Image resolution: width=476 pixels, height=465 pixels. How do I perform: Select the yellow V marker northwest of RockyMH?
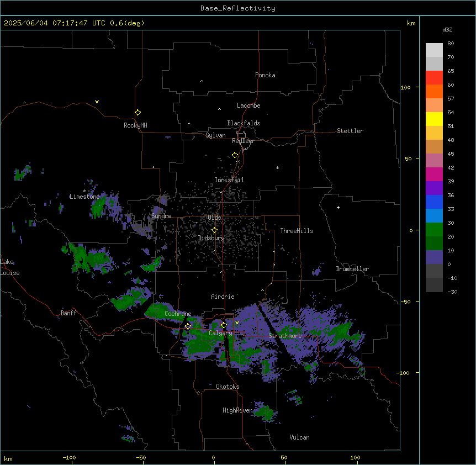97,102
